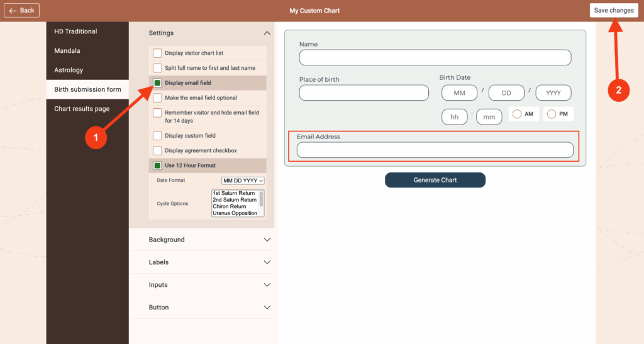Image resolution: width=644 pixels, height=344 pixels.
Task: Select 2nd Saturn Return in Cycle Options
Action: tap(235, 200)
